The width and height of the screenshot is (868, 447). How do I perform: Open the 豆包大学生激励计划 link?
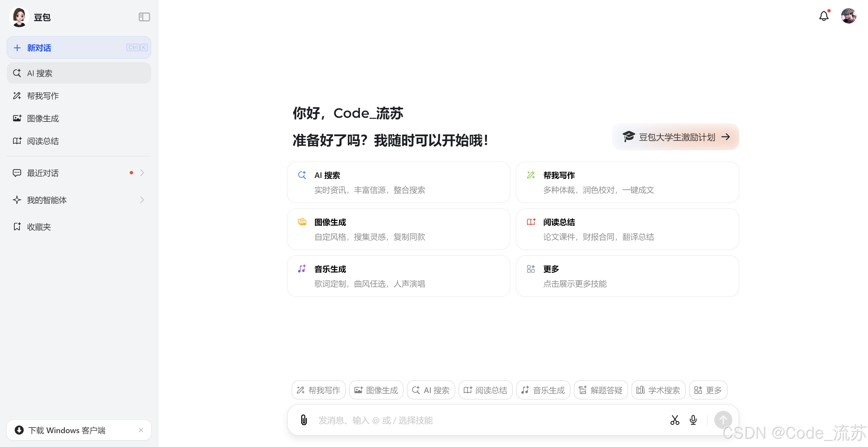675,137
